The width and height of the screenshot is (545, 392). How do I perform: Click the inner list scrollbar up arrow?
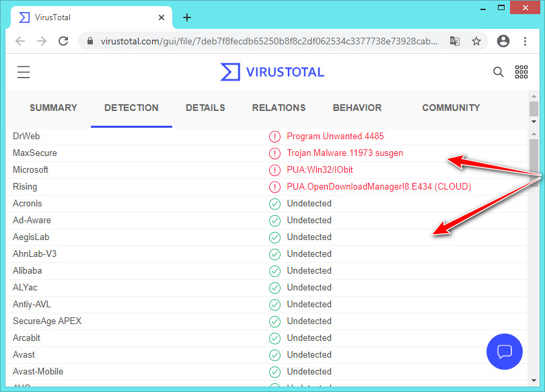click(534, 134)
